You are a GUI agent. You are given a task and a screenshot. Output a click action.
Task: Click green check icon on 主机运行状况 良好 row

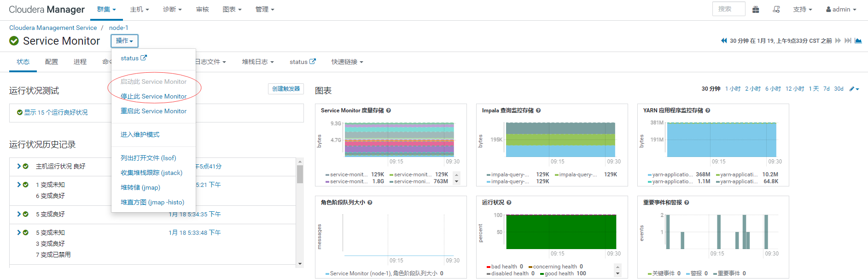[26, 166]
